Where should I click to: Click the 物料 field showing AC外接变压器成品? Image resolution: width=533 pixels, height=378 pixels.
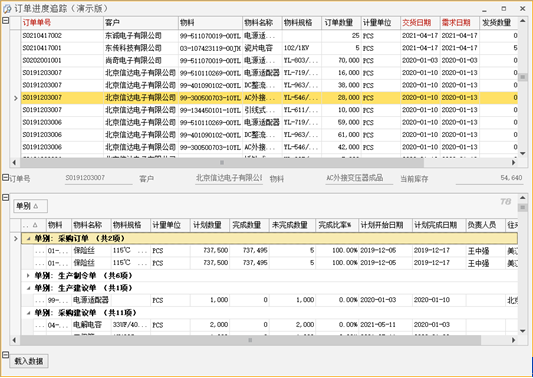[359, 178]
